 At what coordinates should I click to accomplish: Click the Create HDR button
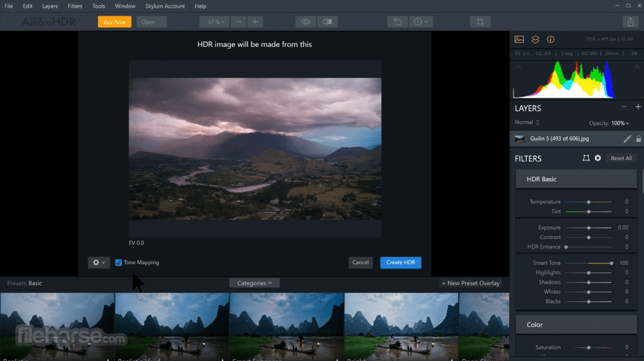(400, 262)
